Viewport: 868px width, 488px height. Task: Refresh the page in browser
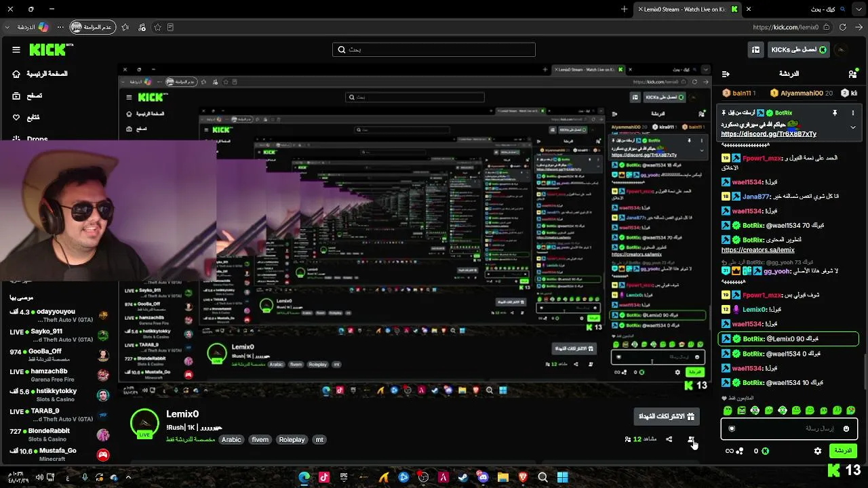(x=843, y=27)
